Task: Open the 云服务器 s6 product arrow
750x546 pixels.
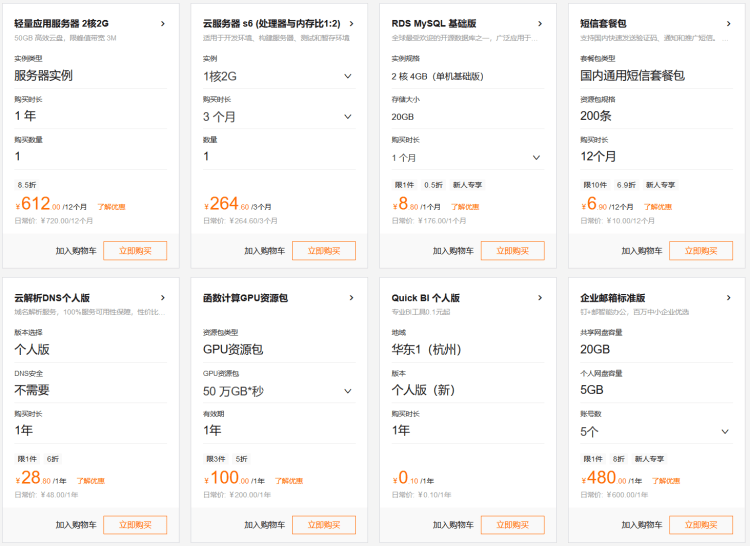Action: (350, 22)
